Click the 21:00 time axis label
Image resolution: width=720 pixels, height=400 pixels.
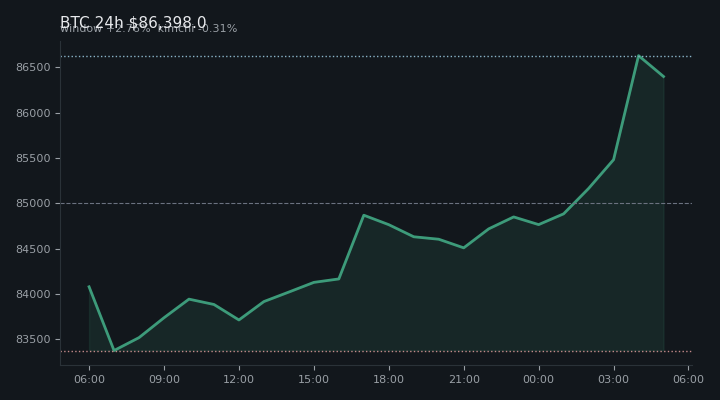pyautogui.click(x=464, y=379)
